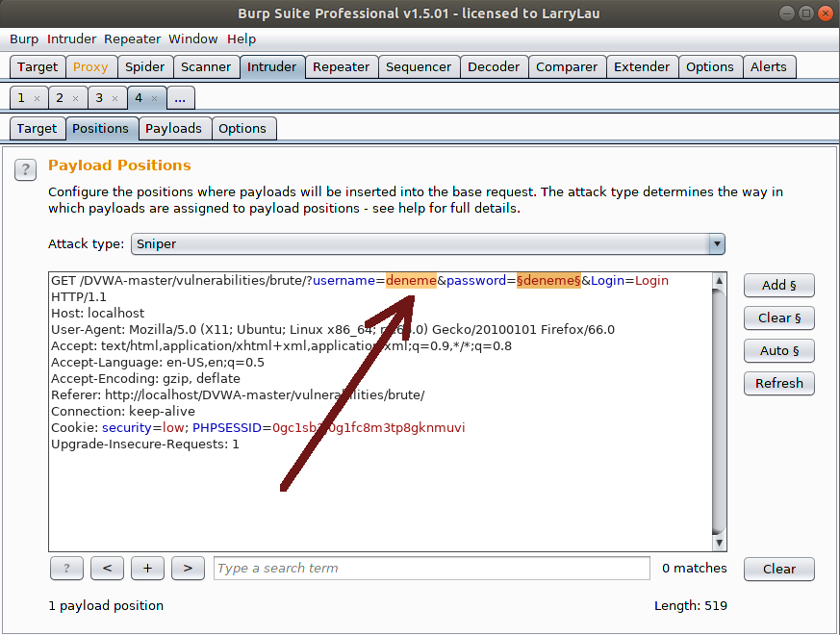Open the Payload Positions help icon
Image resolution: width=840 pixels, height=635 pixels.
(25, 170)
